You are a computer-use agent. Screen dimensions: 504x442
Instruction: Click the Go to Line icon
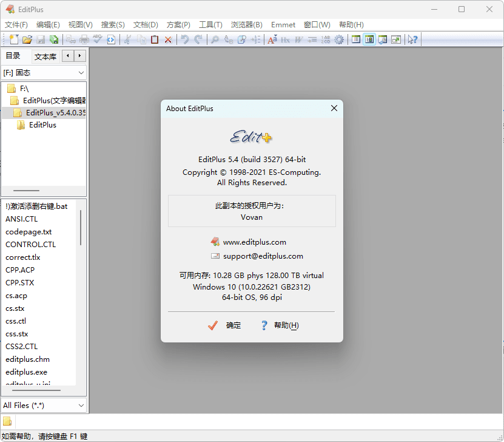255,39
